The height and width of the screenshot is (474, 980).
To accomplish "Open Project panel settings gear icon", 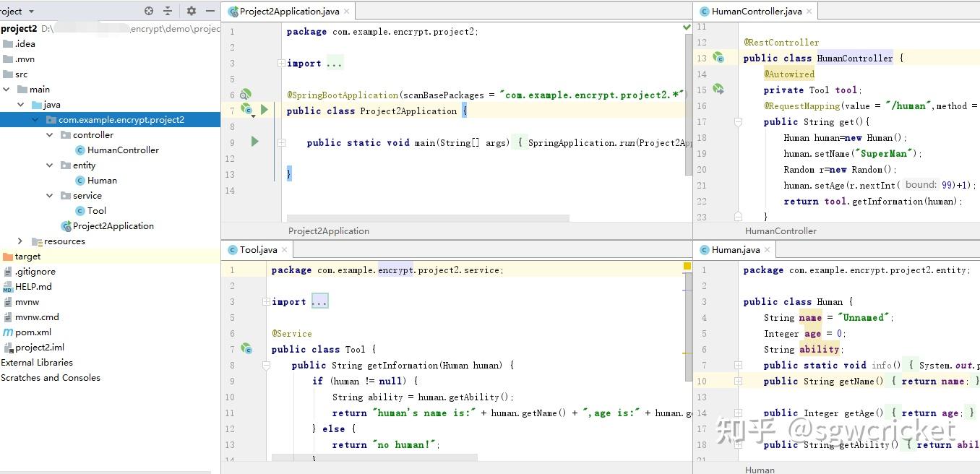I will [x=191, y=11].
